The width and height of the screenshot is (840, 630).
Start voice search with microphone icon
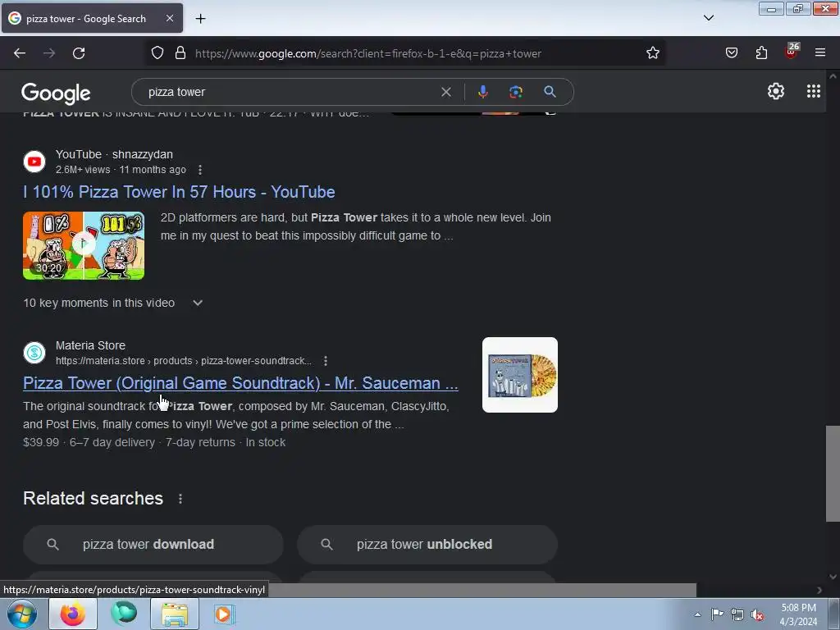pyautogui.click(x=483, y=92)
